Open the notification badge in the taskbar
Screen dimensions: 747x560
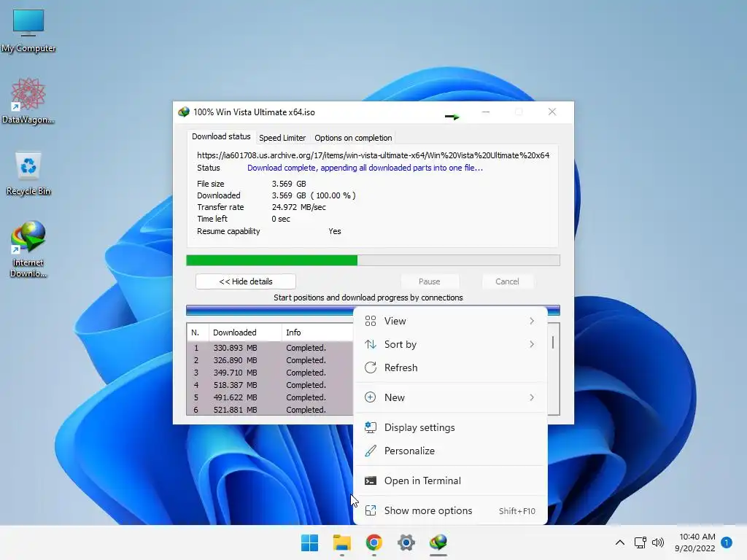click(x=727, y=542)
